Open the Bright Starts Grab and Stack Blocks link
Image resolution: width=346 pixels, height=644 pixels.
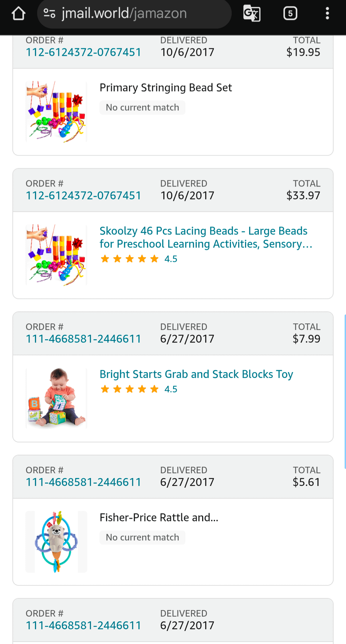click(x=196, y=374)
